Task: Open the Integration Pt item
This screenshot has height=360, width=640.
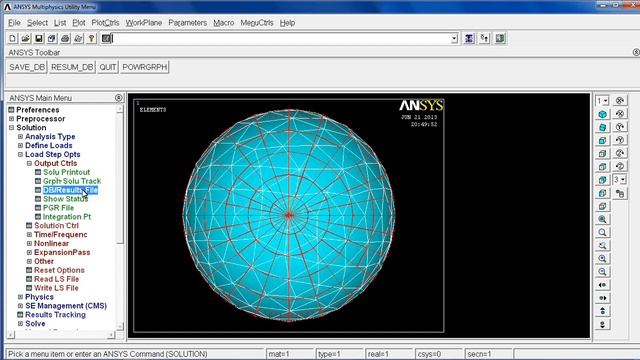Action: point(67,217)
